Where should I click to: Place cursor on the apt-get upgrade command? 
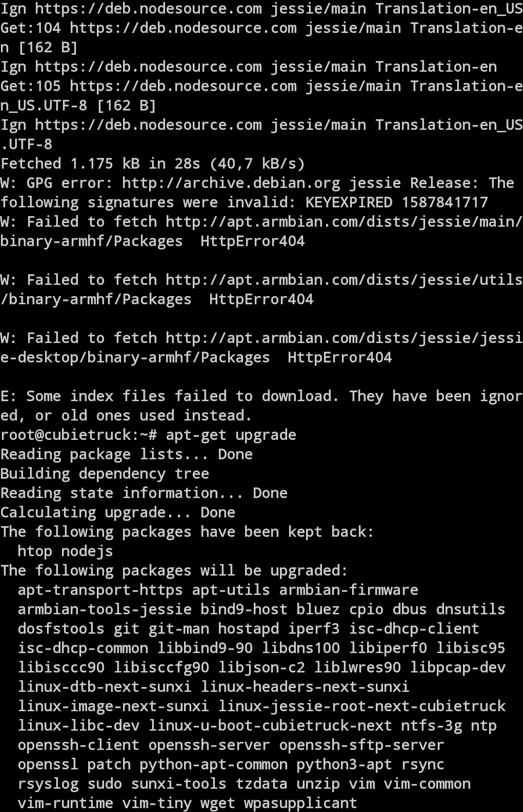[x=231, y=435]
